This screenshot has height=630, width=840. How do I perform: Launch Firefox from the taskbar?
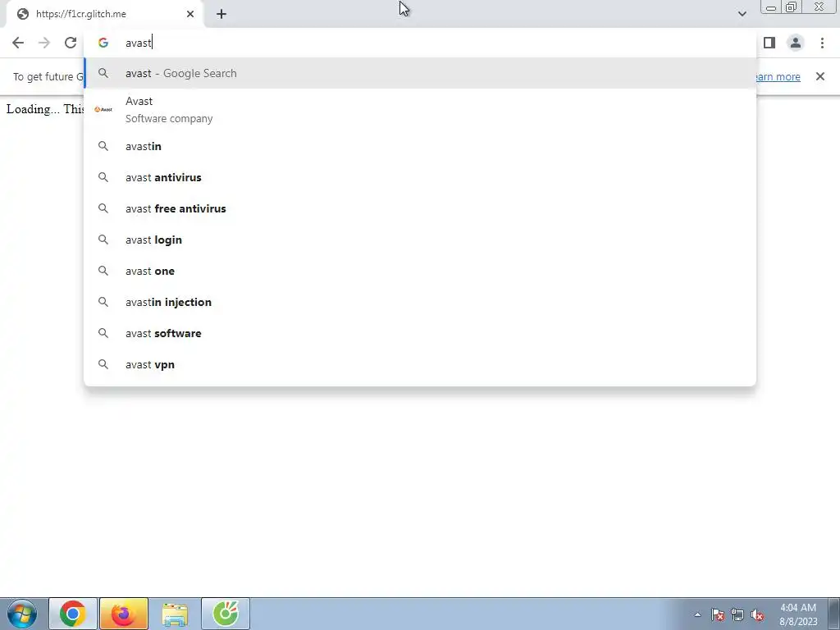coord(123,614)
